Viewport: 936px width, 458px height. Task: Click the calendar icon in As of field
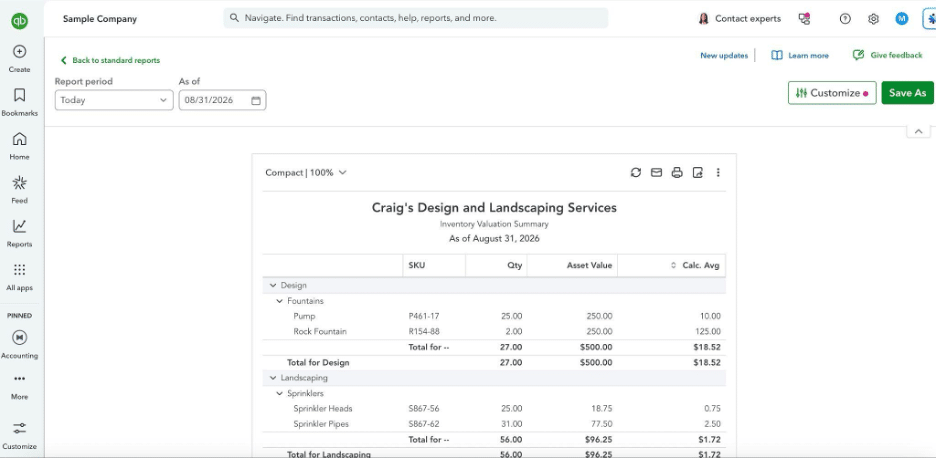(255, 100)
